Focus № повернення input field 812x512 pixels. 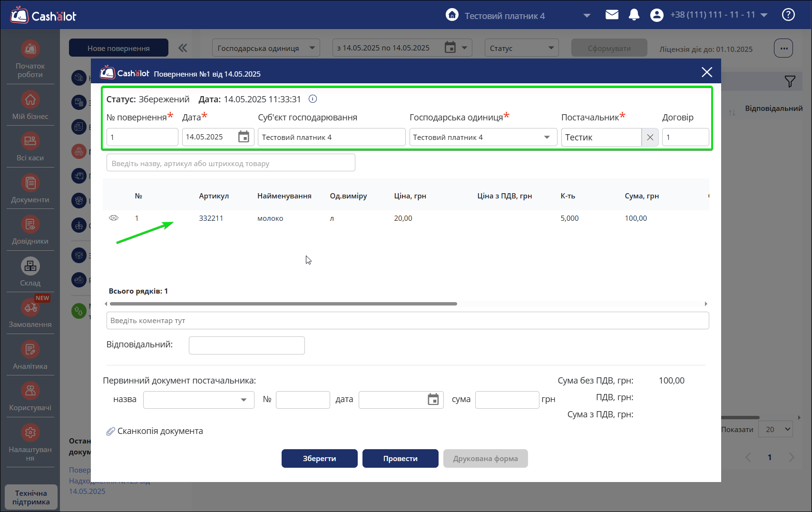[x=142, y=137]
